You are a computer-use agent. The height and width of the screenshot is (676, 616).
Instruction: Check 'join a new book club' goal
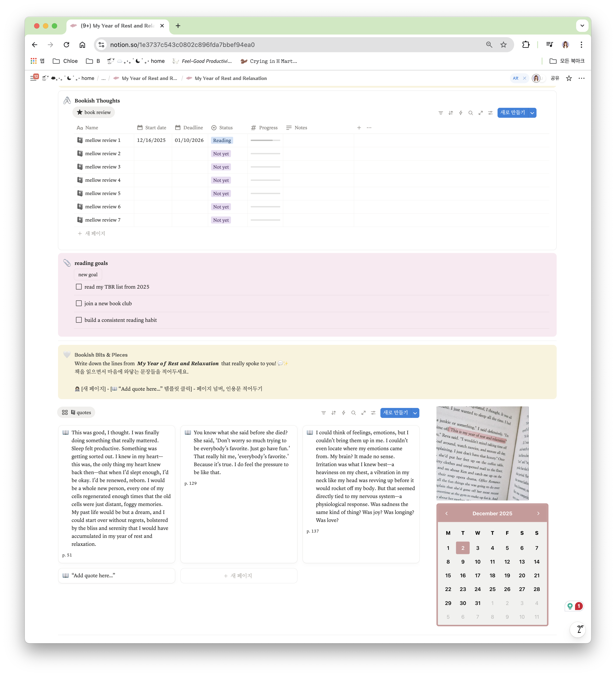point(79,303)
